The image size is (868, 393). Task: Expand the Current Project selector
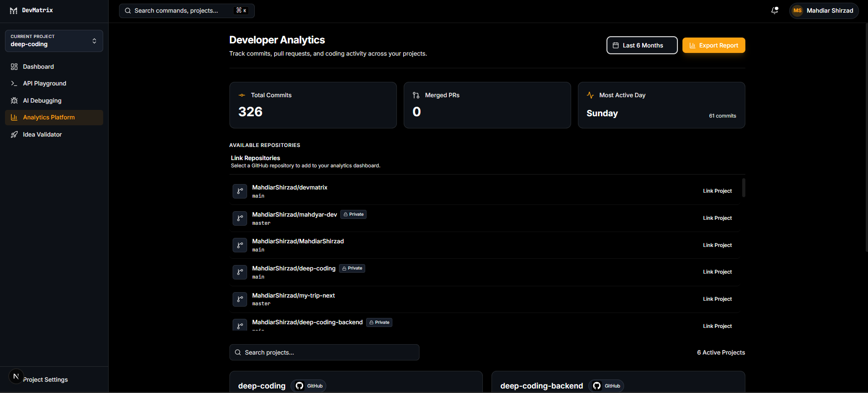click(54, 41)
